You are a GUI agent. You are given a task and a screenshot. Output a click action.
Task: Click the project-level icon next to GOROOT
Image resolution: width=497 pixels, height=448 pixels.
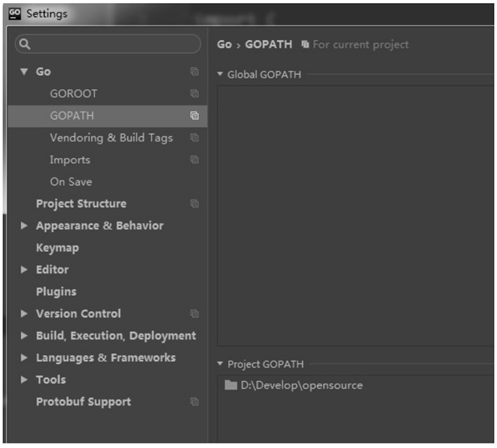click(x=194, y=94)
